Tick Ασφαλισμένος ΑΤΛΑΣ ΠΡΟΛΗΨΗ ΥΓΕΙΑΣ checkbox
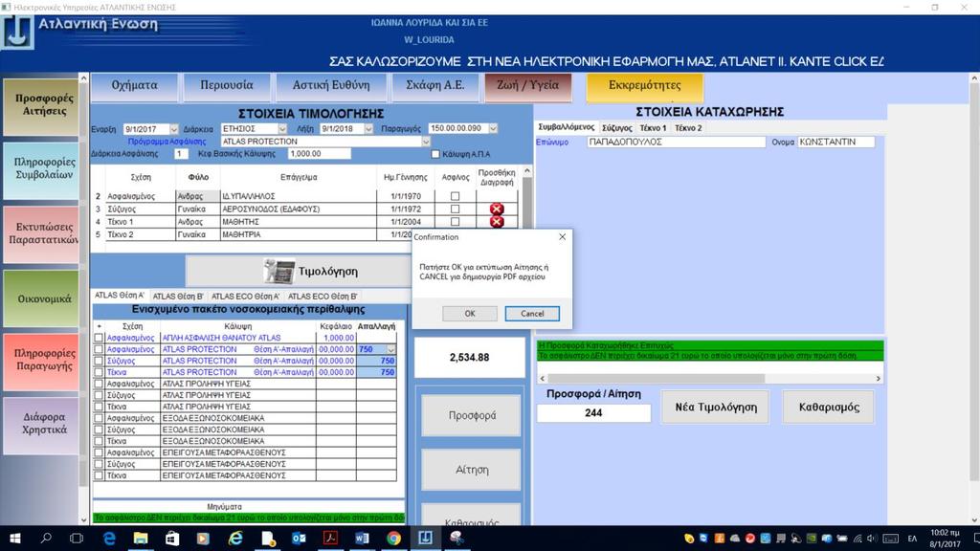 pyautogui.click(x=99, y=384)
